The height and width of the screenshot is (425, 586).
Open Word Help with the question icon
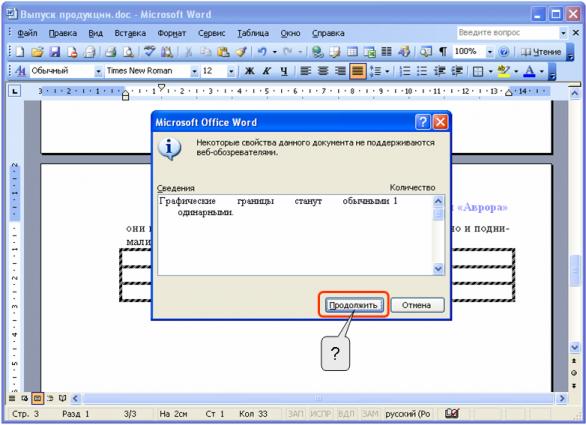pyautogui.click(x=503, y=52)
